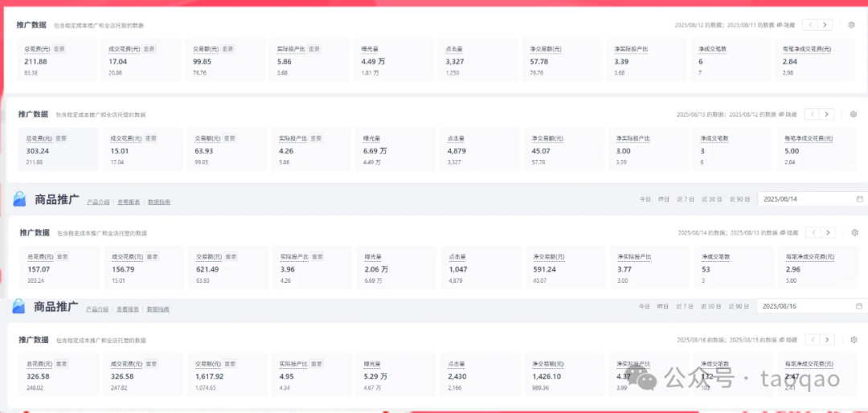This screenshot has width=868, height=413.
Task: Select 昨日 tab next to 2025/08/14 date
Action: point(663,199)
